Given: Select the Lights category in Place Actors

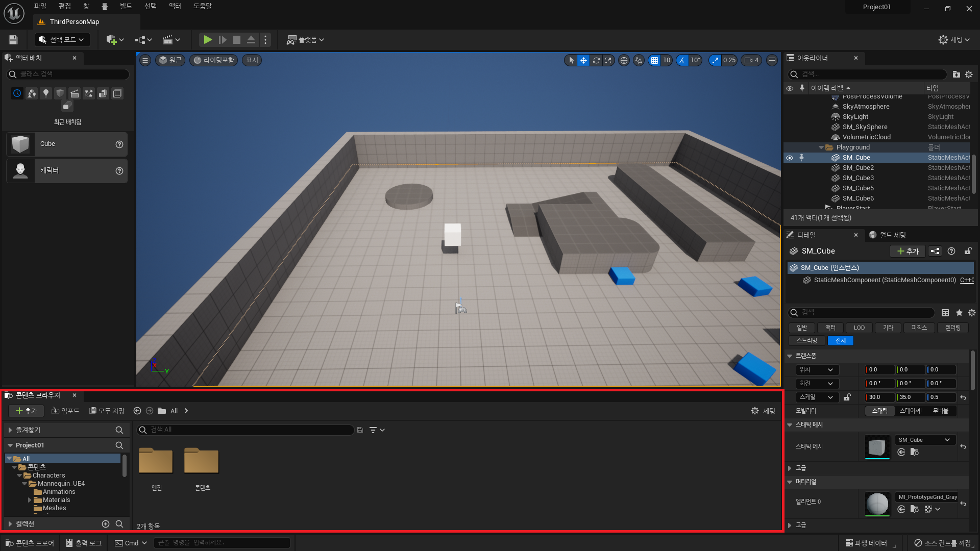Looking at the screenshot, I should (46, 93).
